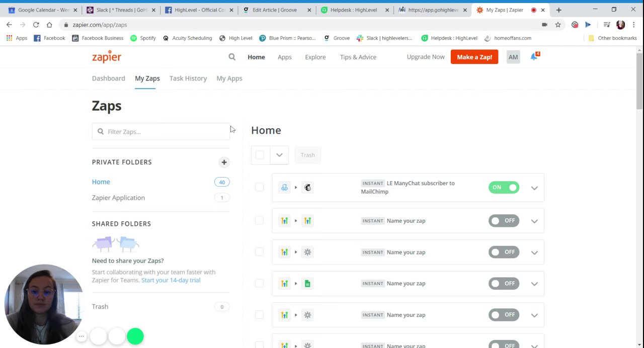This screenshot has width=644, height=348.
Task: Open the Zapier Application folder
Action: [118, 198]
